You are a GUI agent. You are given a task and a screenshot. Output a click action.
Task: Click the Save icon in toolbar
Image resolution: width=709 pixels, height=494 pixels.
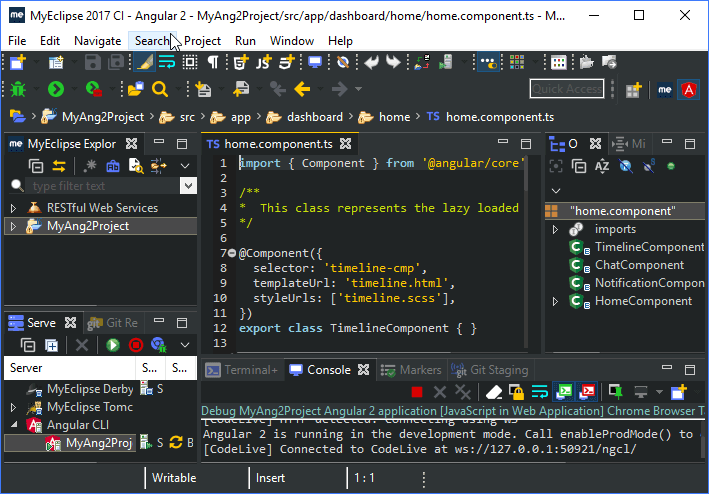pyautogui.click(x=93, y=62)
